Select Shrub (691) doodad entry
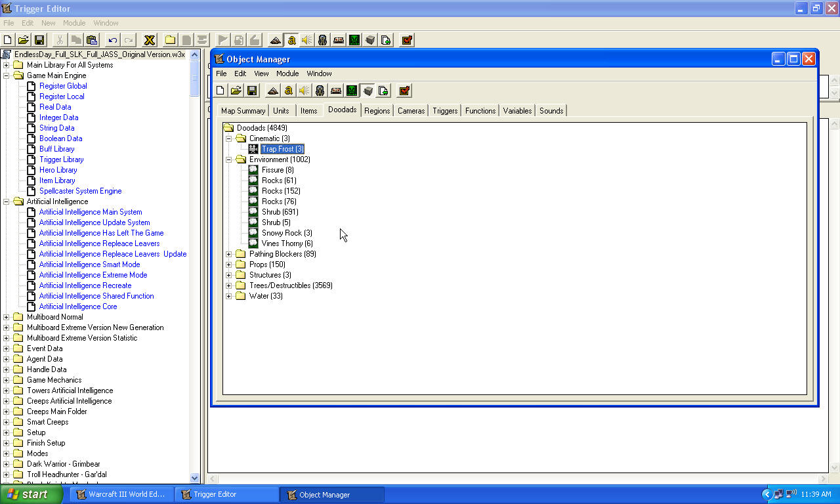 pos(280,212)
